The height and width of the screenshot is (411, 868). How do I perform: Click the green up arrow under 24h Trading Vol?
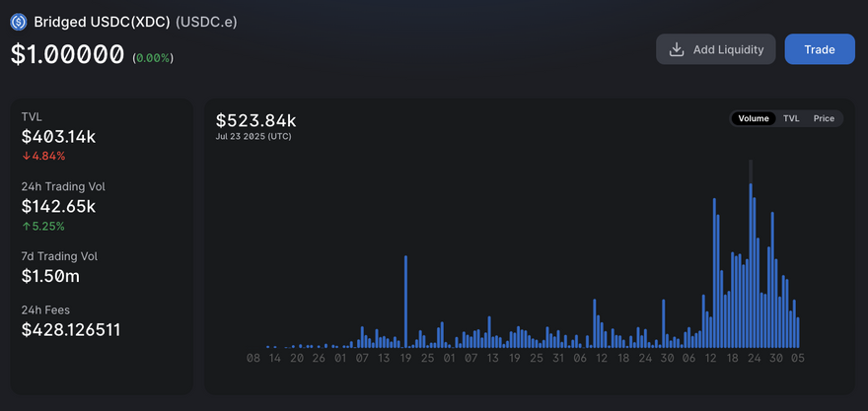pyautogui.click(x=26, y=226)
